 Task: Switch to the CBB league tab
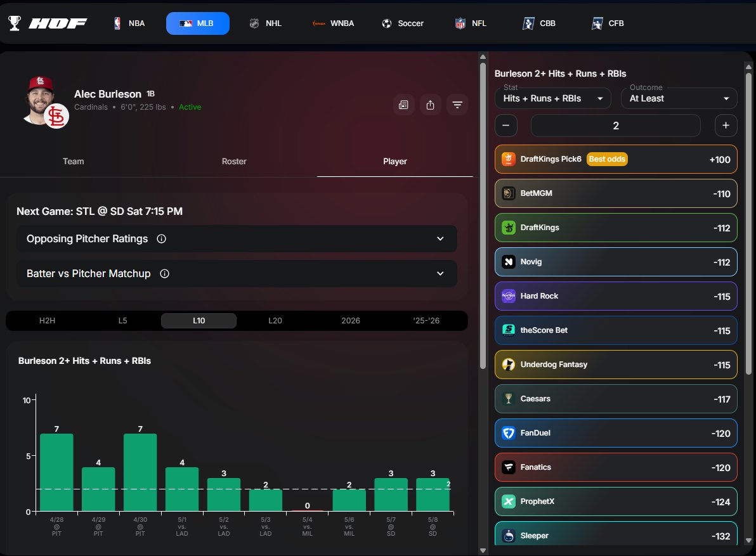click(540, 23)
